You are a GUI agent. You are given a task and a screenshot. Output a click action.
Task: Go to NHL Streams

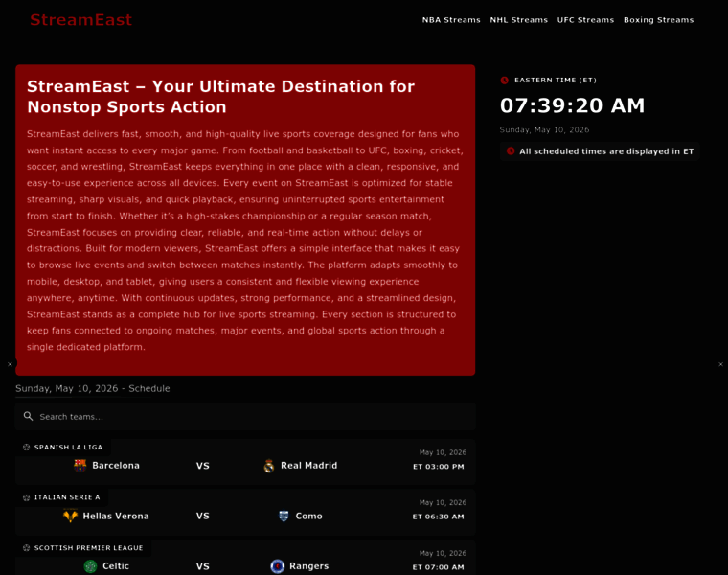pyautogui.click(x=518, y=20)
